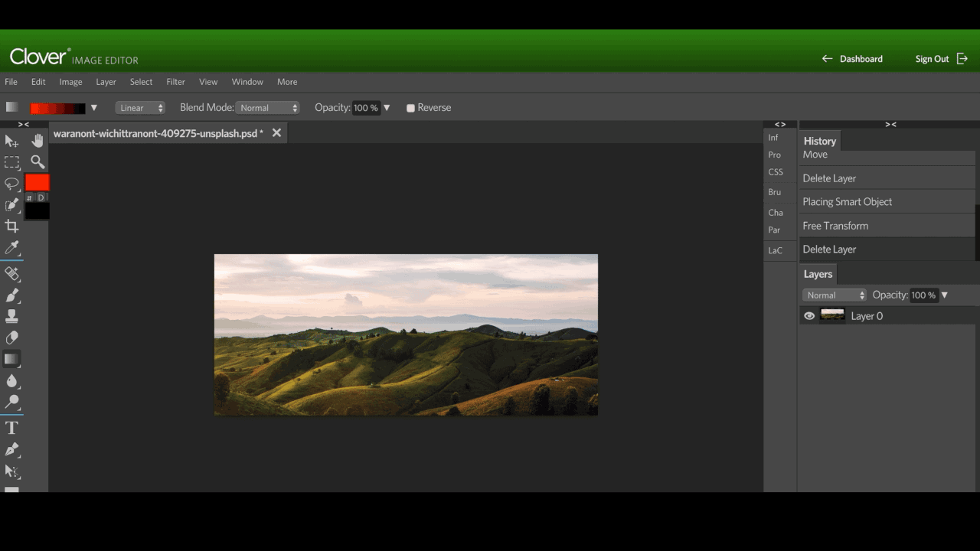Image resolution: width=980 pixels, height=551 pixels.
Task: Open the options bar Opacity slider arrow
Action: (387, 108)
